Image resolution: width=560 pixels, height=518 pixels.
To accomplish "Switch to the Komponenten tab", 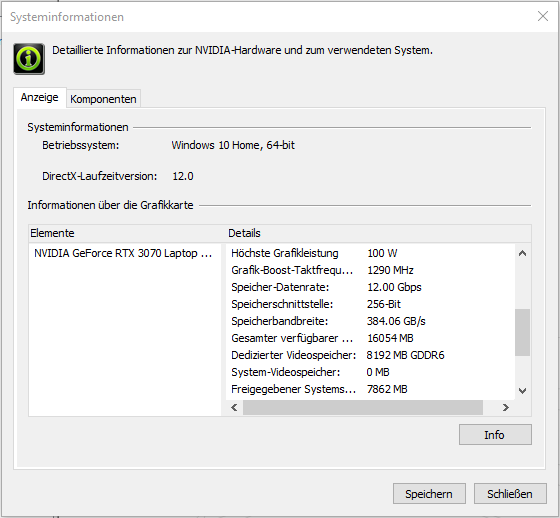I will [103, 99].
